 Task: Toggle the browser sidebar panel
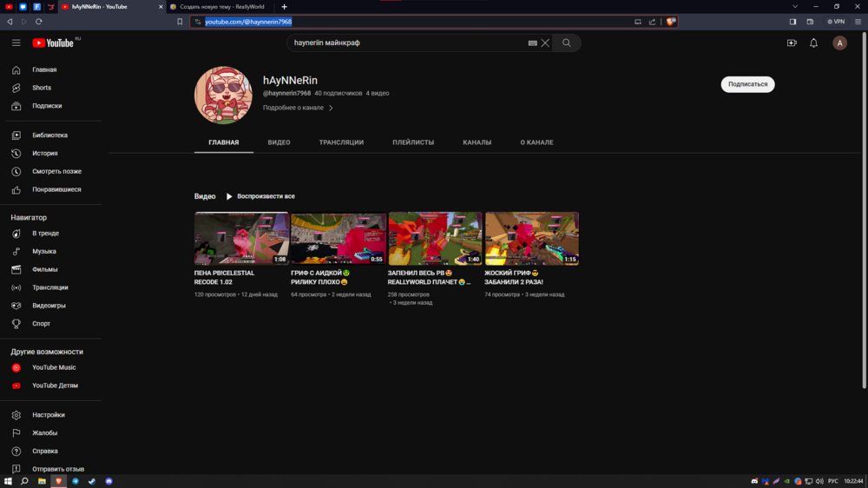792,22
